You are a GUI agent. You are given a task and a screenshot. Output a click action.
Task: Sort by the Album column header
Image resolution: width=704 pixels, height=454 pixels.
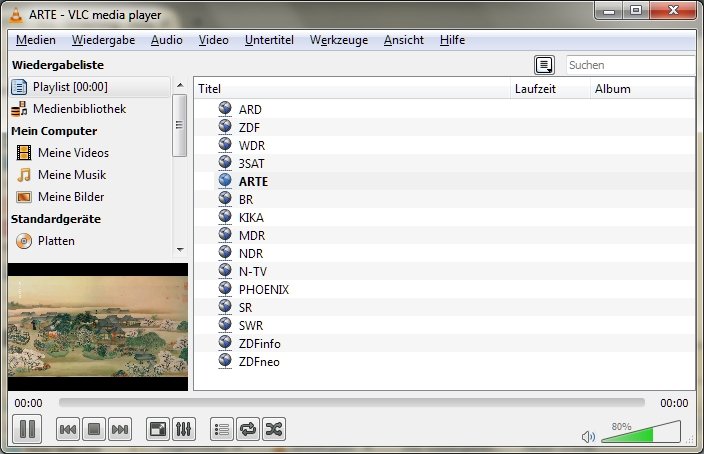pyautogui.click(x=642, y=89)
